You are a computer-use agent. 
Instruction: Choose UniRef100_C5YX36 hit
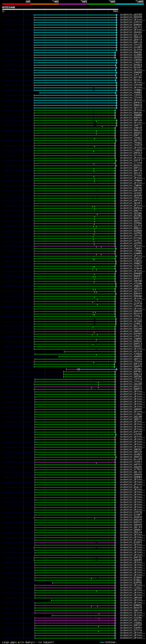click(131, 45)
